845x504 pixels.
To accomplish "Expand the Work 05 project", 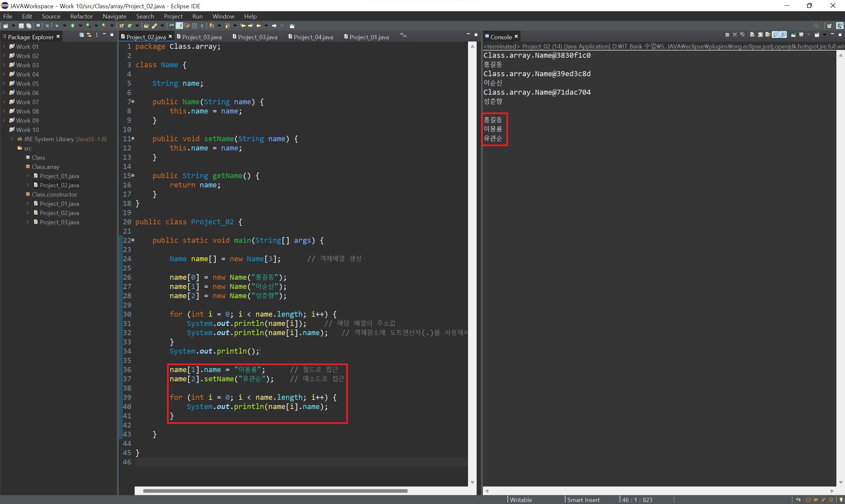I will point(4,83).
